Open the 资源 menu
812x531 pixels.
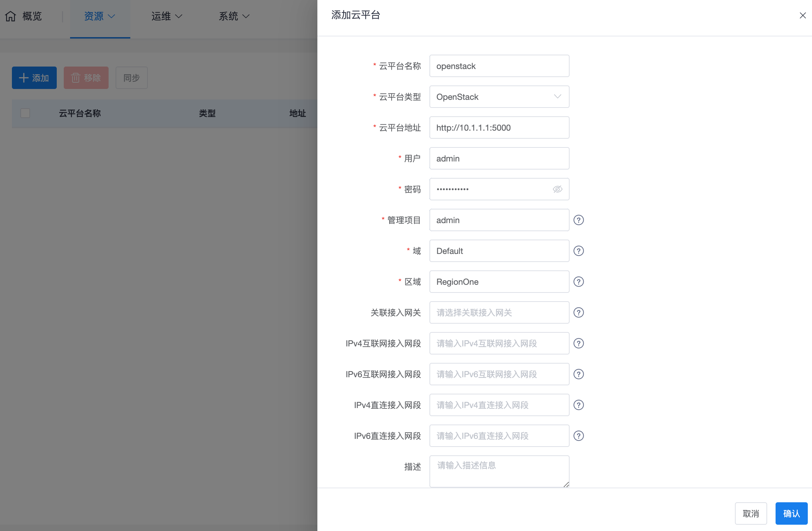click(x=100, y=16)
